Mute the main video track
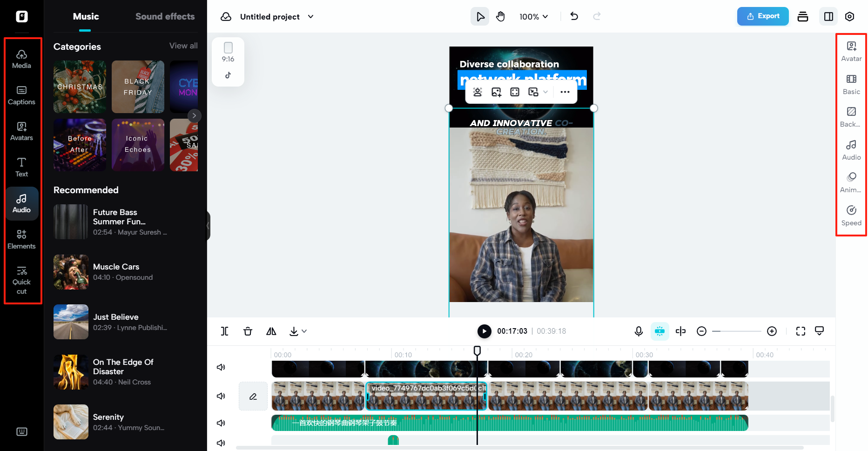Viewport: 868px width, 451px height. [221, 396]
